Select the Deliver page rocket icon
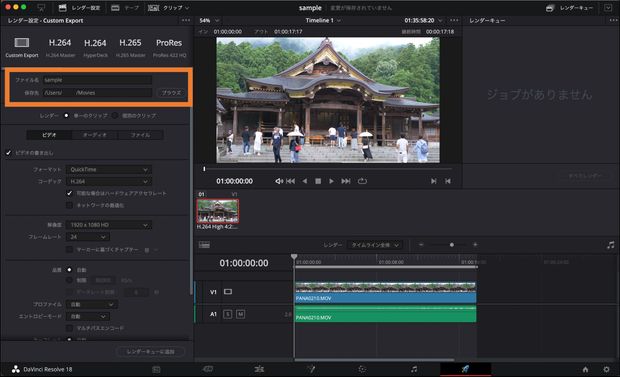 pyautogui.click(x=465, y=369)
